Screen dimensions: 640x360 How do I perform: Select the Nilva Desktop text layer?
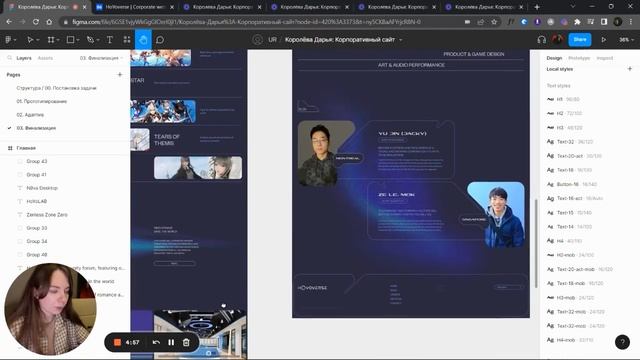click(x=42, y=188)
